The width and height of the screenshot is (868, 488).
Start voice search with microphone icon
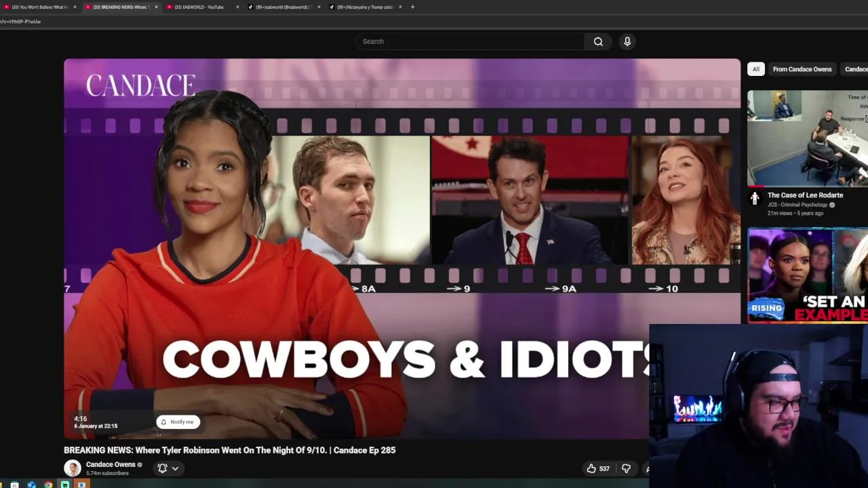(x=627, y=41)
